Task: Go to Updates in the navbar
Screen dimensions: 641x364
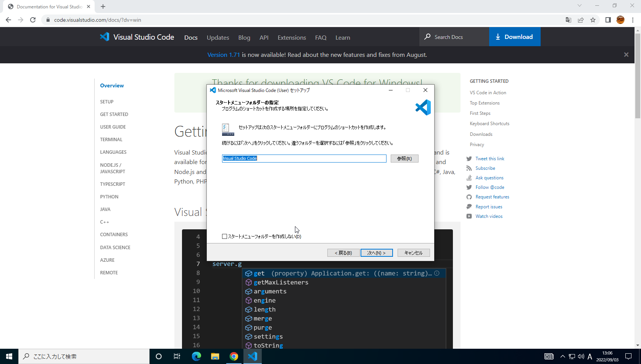Action: click(x=218, y=37)
